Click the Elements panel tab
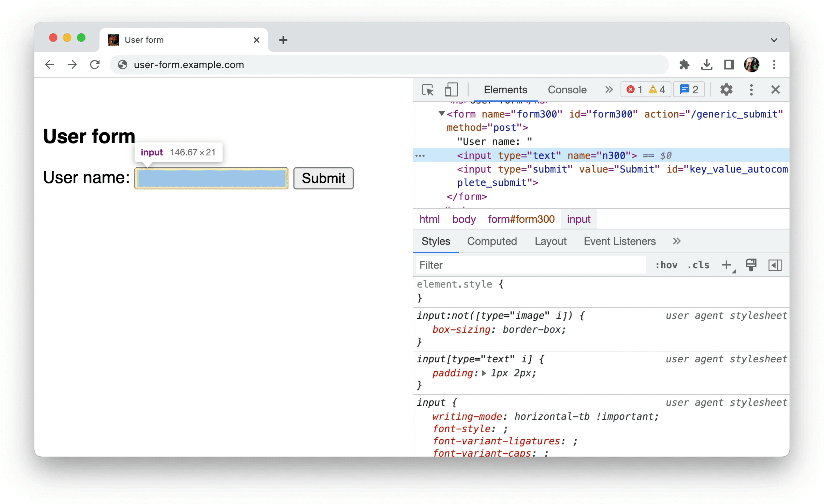Viewport: 824px width, 504px height. [x=505, y=90]
